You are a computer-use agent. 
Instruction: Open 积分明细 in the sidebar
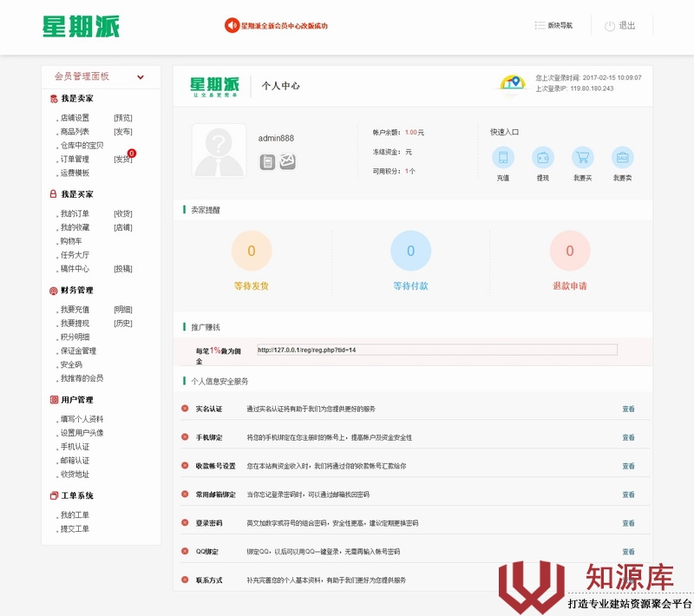(75, 337)
